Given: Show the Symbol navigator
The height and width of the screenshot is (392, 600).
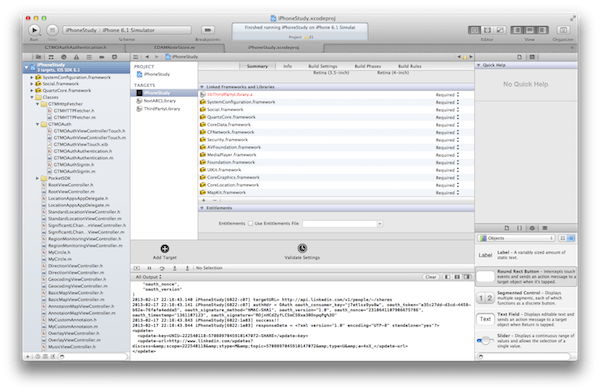Looking at the screenshot, I should (x=51, y=57).
